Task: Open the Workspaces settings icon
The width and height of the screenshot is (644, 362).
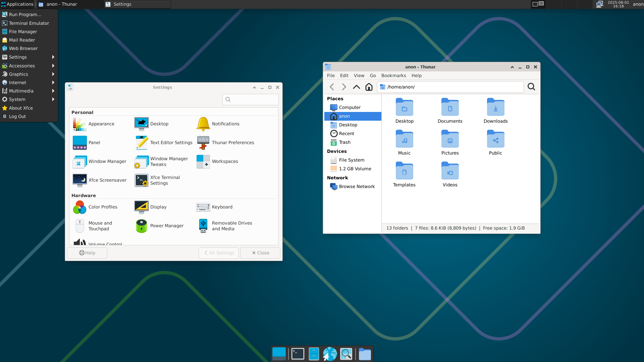Action: point(203,162)
